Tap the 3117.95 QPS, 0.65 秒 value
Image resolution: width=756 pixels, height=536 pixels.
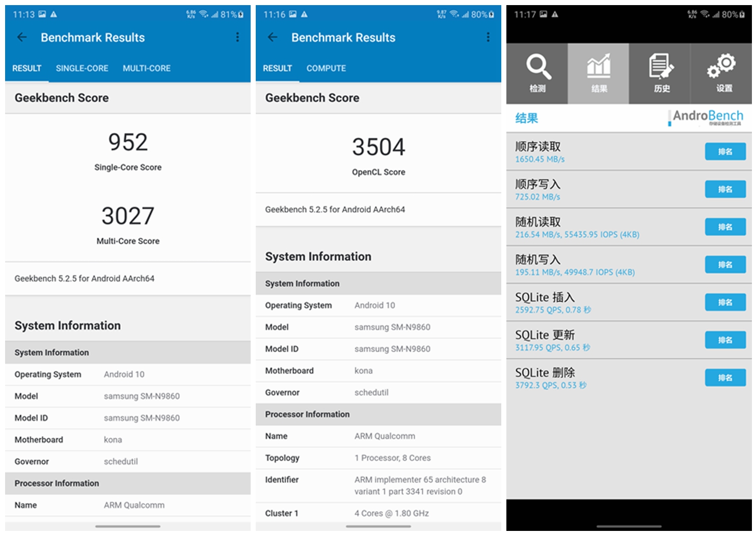click(553, 348)
